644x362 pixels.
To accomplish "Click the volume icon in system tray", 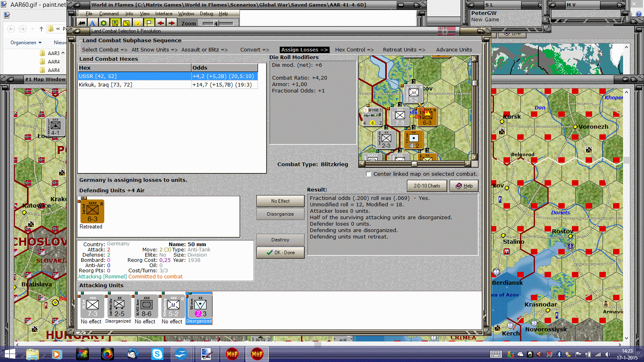I will (607, 354).
